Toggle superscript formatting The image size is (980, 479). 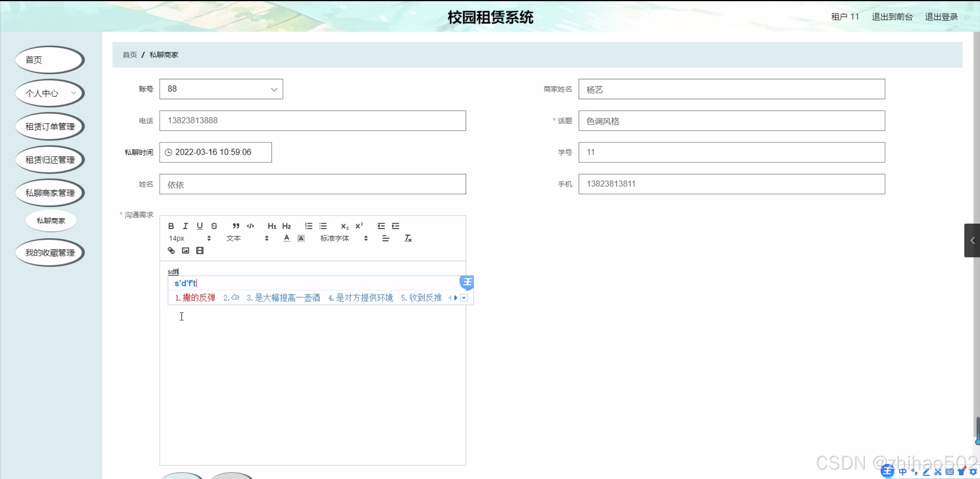(359, 226)
